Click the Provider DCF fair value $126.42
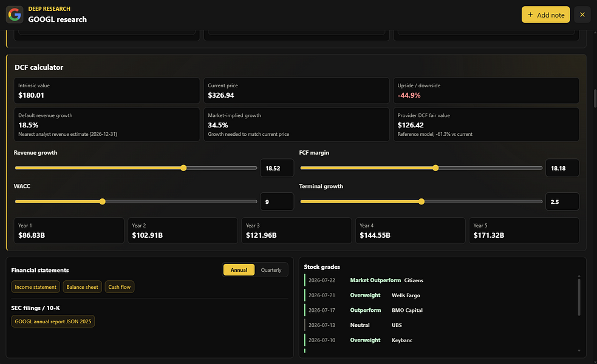 (x=486, y=124)
